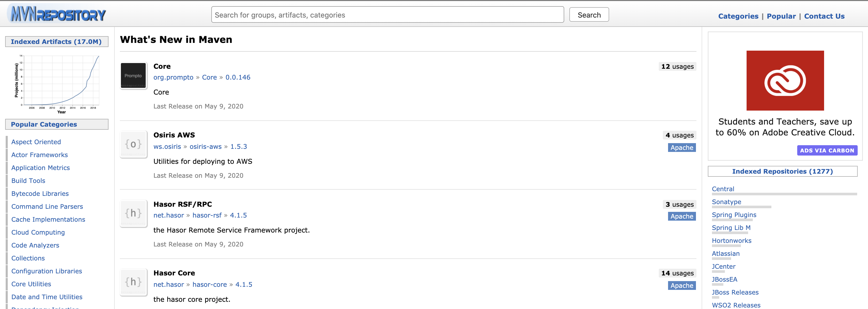Click the Hasor RSF/RPC {h} icon
Viewport: 868px width, 309px height.
tap(133, 213)
